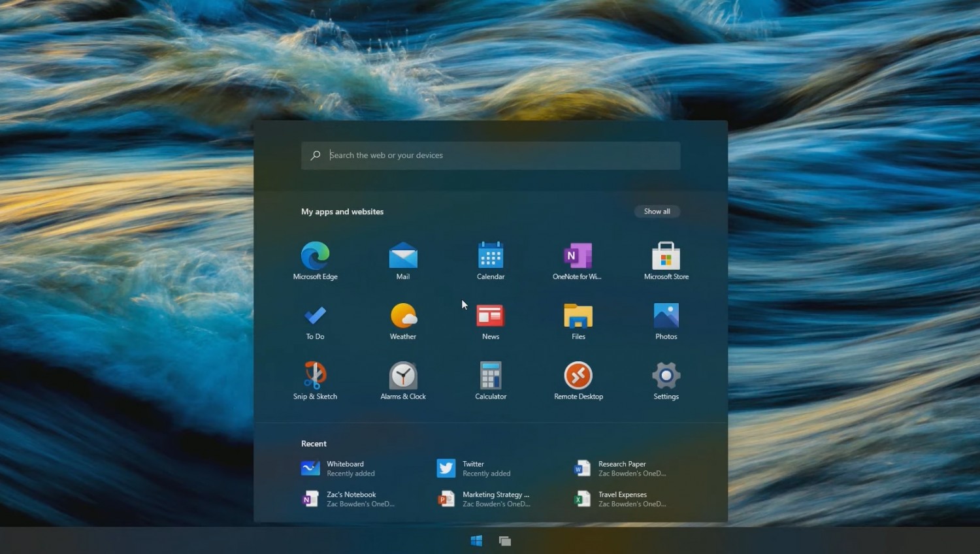Launch Remote Desktop
Viewport: 980px width, 554px height.
pos(578,381)
